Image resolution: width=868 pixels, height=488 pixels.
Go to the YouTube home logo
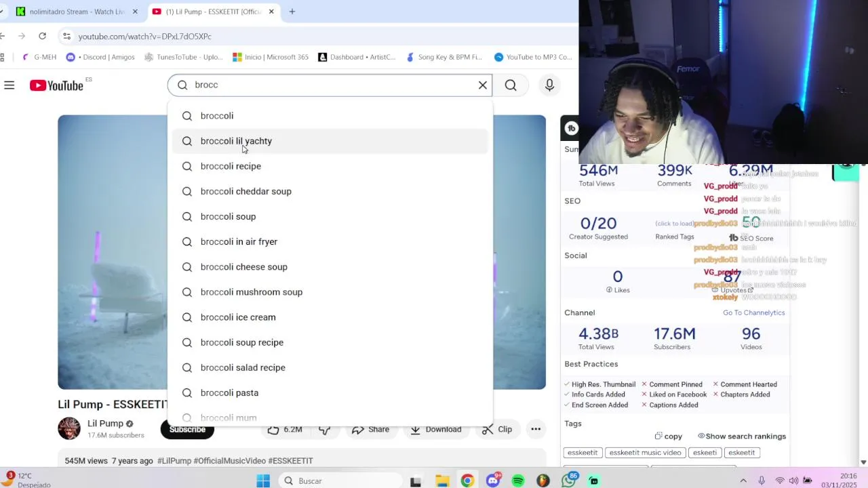56,85
